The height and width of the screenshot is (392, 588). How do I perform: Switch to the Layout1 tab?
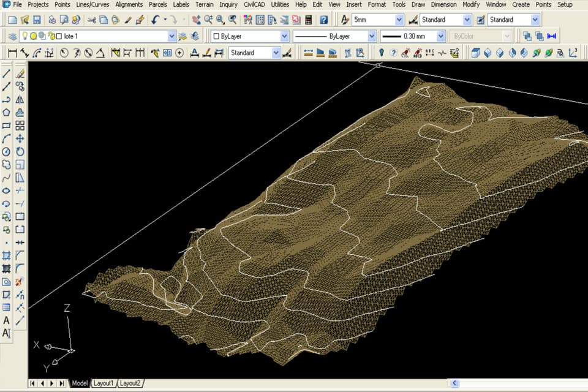[x=103, y=383]
